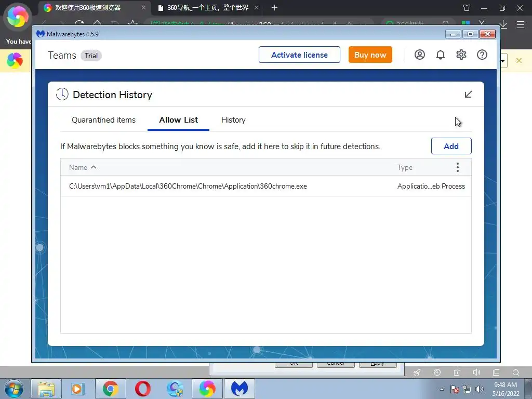532x399 pixels.
Task: Maximize the Malwarebytes window
Action: (470, 34)
